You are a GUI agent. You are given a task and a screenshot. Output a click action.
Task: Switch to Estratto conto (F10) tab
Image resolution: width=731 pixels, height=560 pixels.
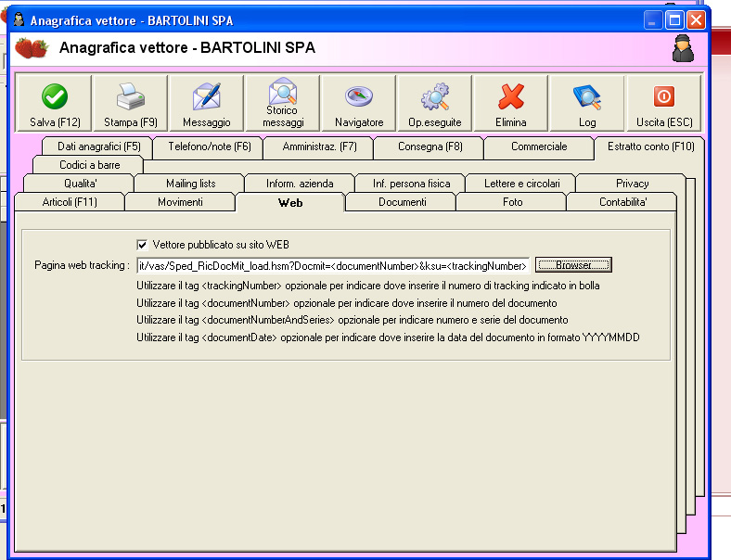[651, 146]
